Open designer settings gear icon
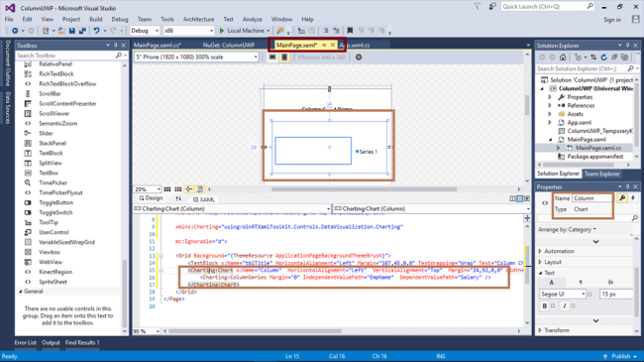The width and height of the screenshot is (644, 362). tap(359, 58)
